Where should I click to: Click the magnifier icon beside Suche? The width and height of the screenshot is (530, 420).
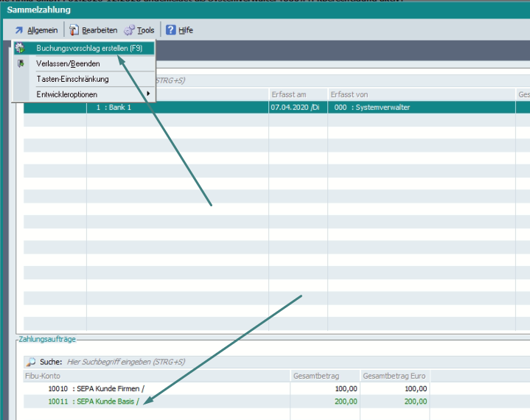tap(30, 362)
